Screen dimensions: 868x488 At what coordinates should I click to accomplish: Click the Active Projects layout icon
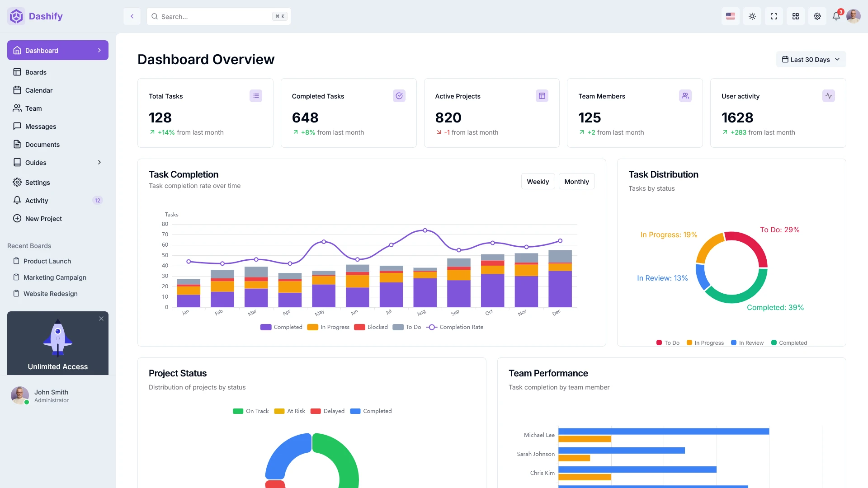click(x=542, y=96)
